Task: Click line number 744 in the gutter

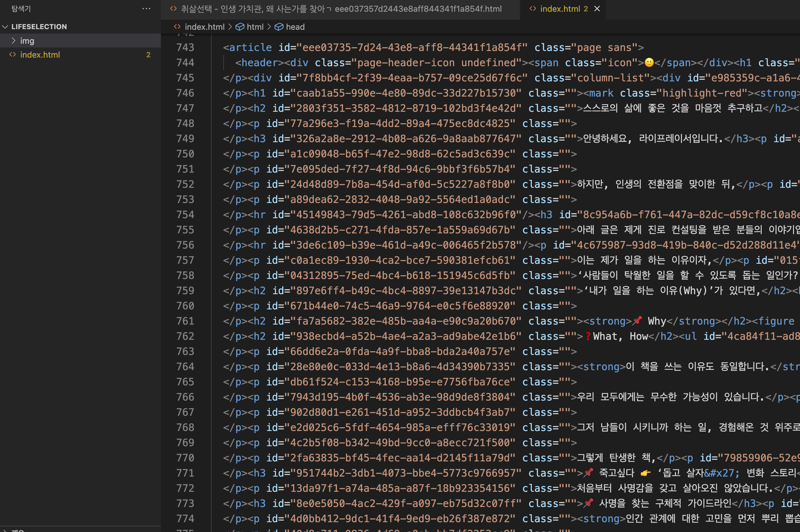Action: tap(185, 63)
